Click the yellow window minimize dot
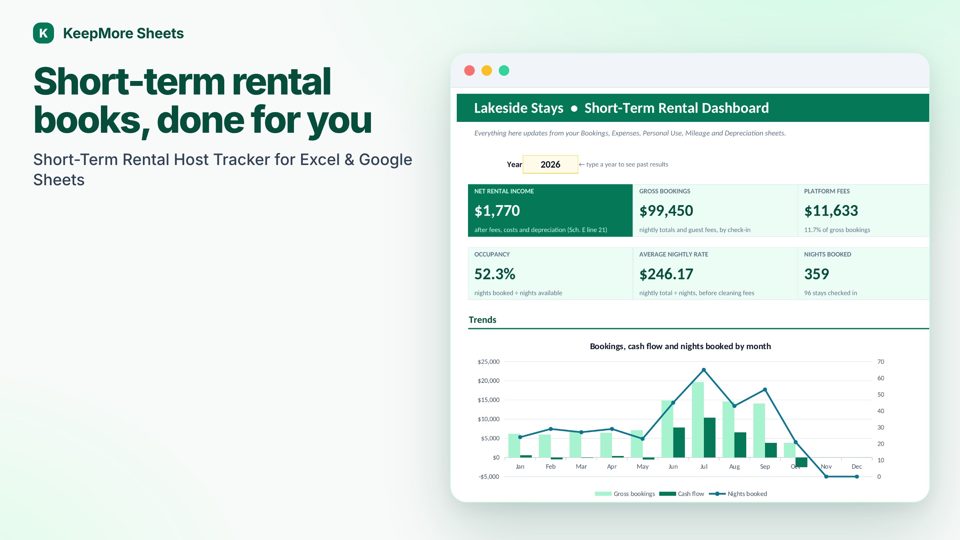960x540 pixels. (487, 70)
